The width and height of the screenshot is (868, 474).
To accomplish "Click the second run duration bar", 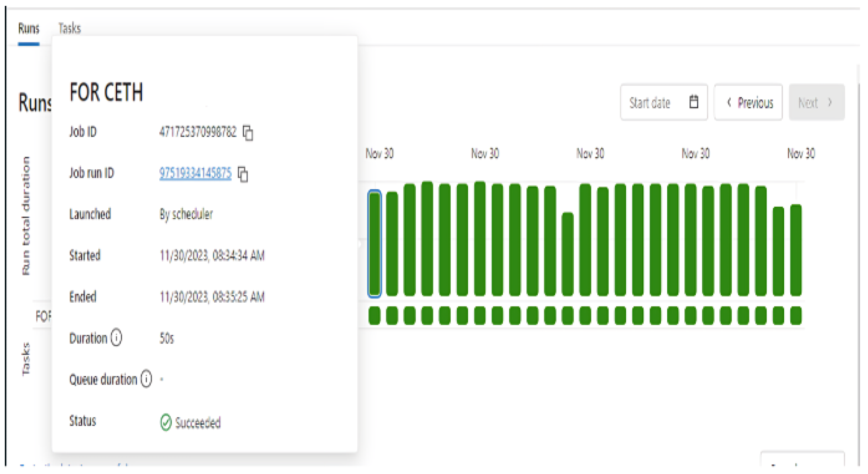I will coord(392,244).
